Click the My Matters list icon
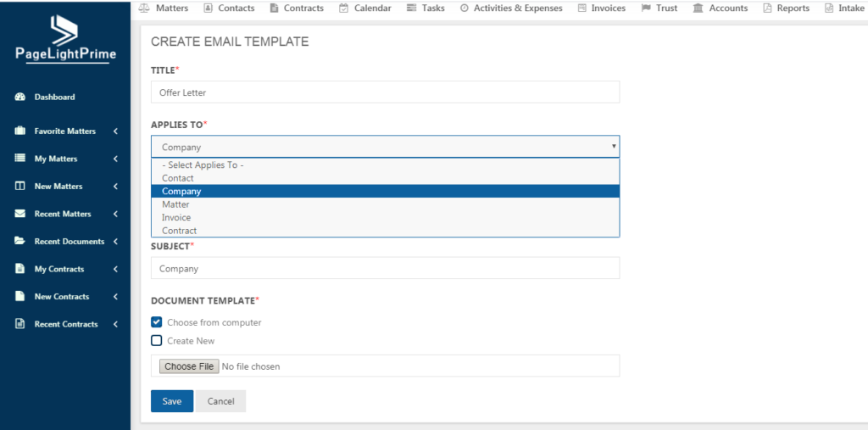868x430 pixels. [x=20, y=159]
